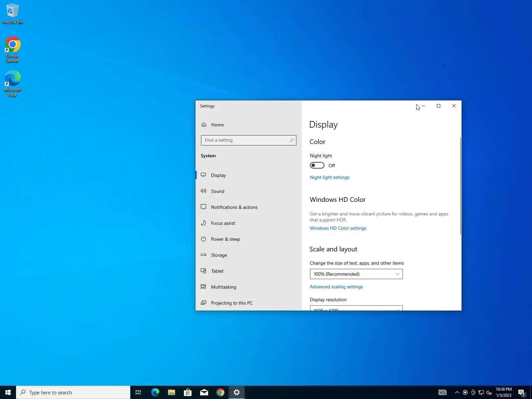The width and height of the screenshot is (532, 399).
Task: Open Power & sleep settings
Action: 249,239
